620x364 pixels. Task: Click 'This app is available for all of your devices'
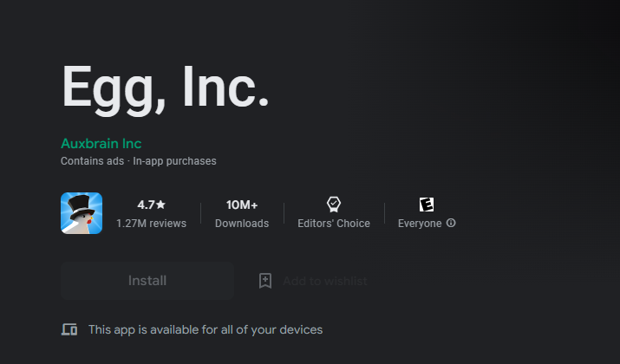pyautogui.click(x=206, y=329)
